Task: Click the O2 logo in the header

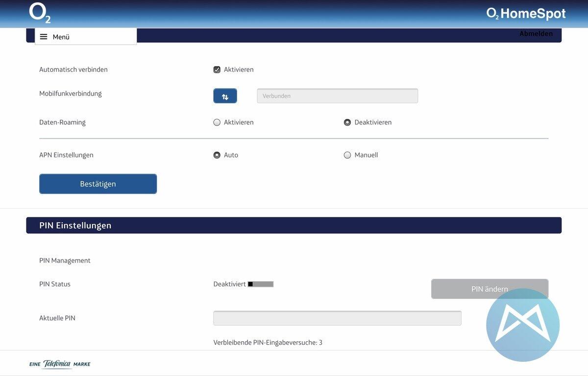Action: pos(40,13)
